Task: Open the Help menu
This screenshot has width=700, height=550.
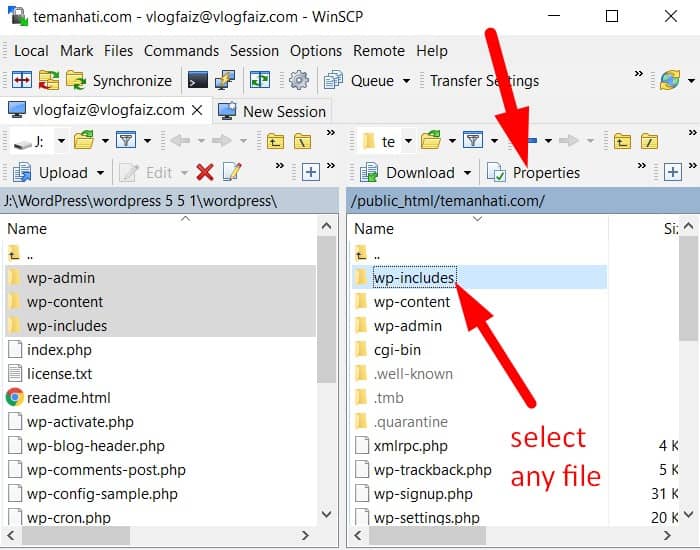Action: click(432, 51)
